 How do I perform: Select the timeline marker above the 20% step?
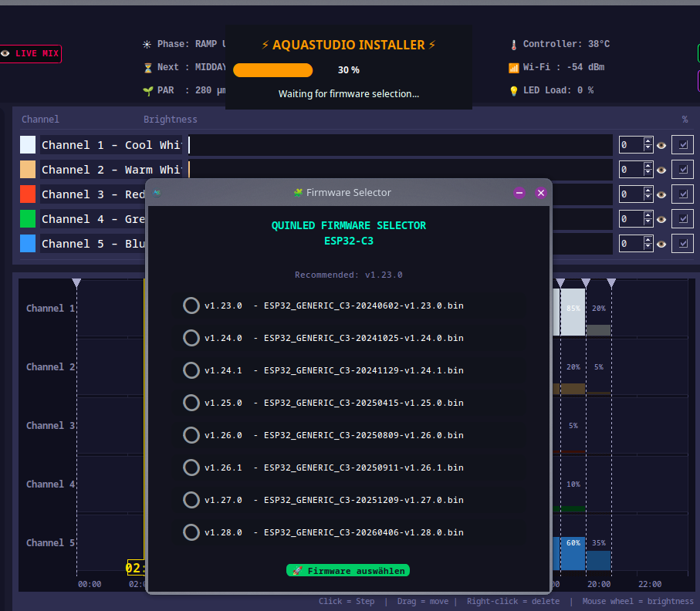point(586,283)
